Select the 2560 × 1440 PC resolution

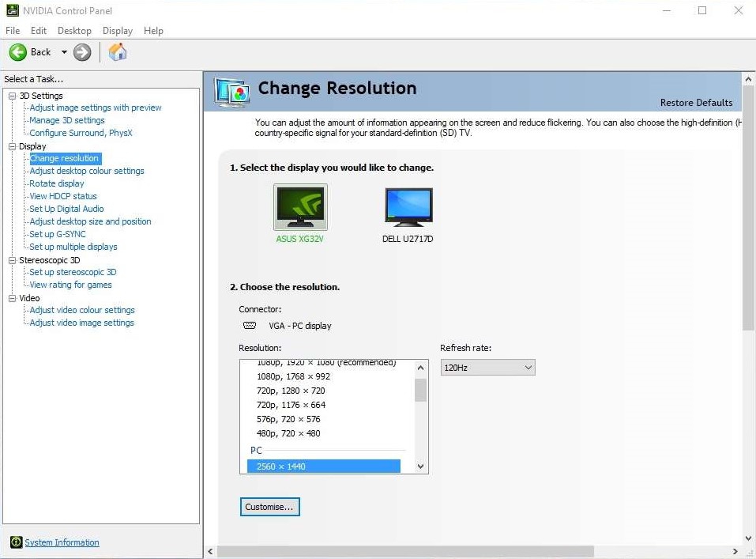coord(324,466)
